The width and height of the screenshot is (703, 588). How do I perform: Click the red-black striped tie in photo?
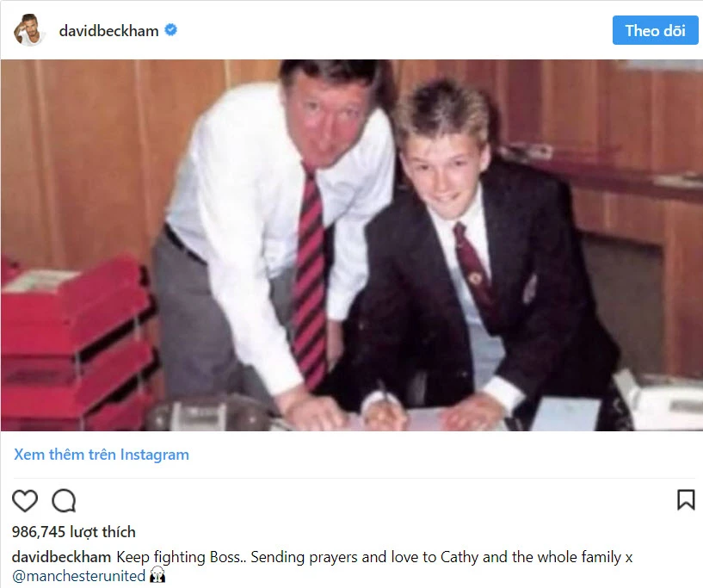[309, 278]
